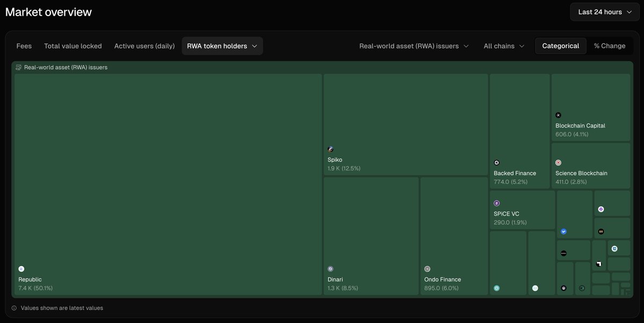644x323 pixels.
Task: Click the Dinari logo icon
Action: [x=331, y=269]
